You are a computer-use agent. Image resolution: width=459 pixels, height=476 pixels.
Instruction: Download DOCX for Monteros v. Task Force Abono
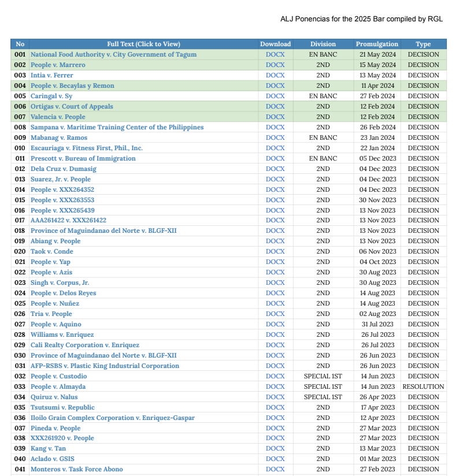click(x=275, y=469)
